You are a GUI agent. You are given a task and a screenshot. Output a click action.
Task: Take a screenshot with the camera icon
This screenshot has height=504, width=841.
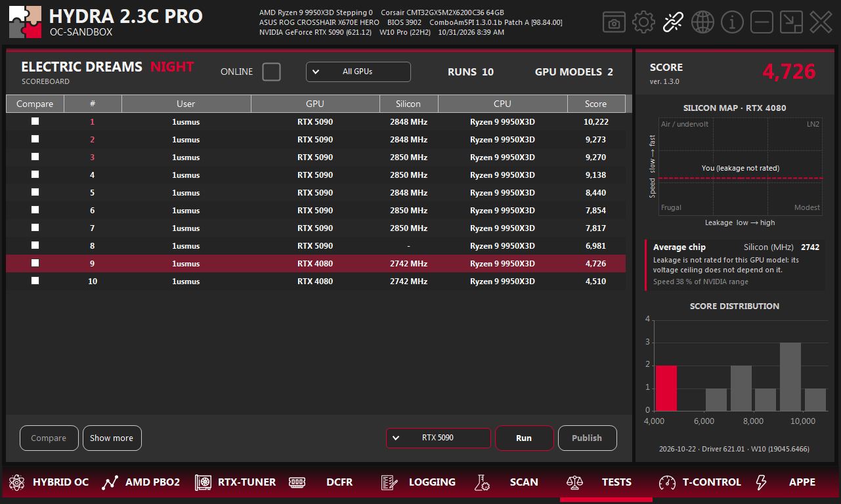(x=614, y=22)
